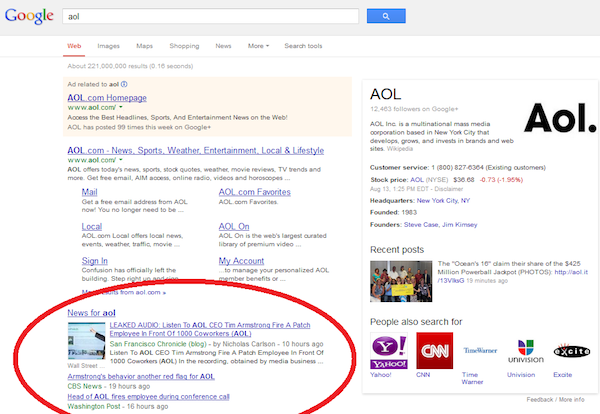Open the CNN text link
Image resolution: width=600 pixels, height=414 pixels.
[x=423, y=375]
